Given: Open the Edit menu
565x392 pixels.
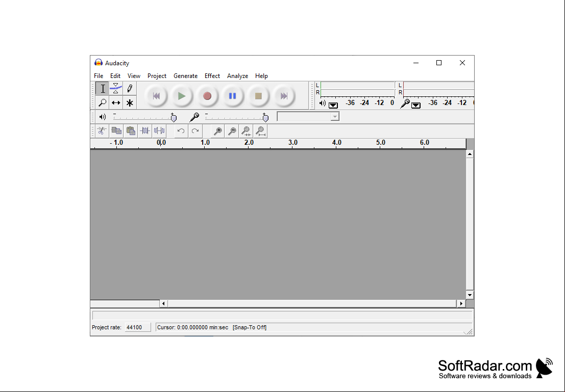Looking at the screenshot, I should [115, 76].
